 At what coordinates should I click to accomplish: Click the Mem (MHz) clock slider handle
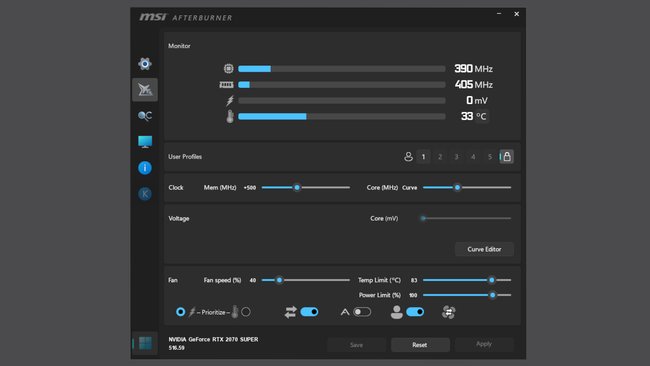(x=297, y=187)
